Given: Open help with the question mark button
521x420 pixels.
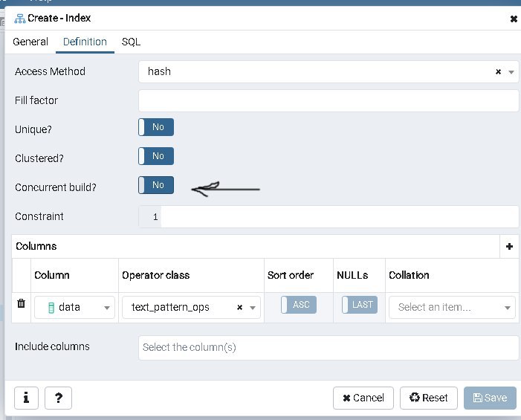Looking at the screenshot, I should [x=58, y=398].
